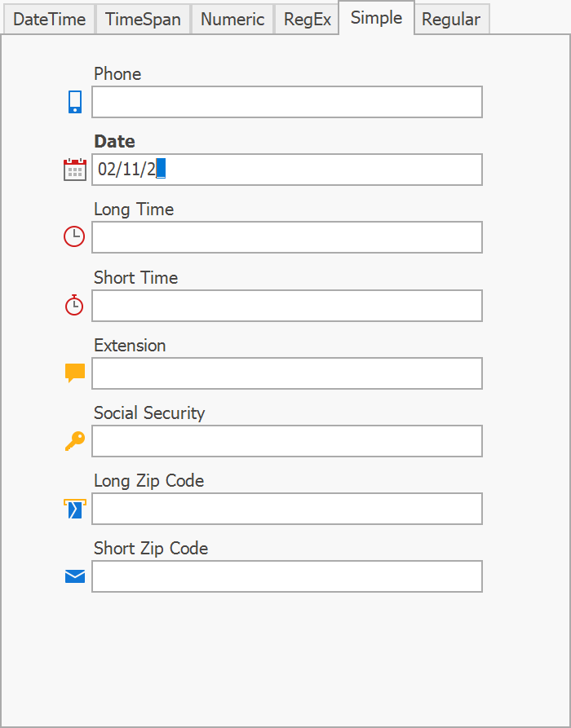Click the blue phone icon
The image size is (571, 728).
(x=75, y=102)
